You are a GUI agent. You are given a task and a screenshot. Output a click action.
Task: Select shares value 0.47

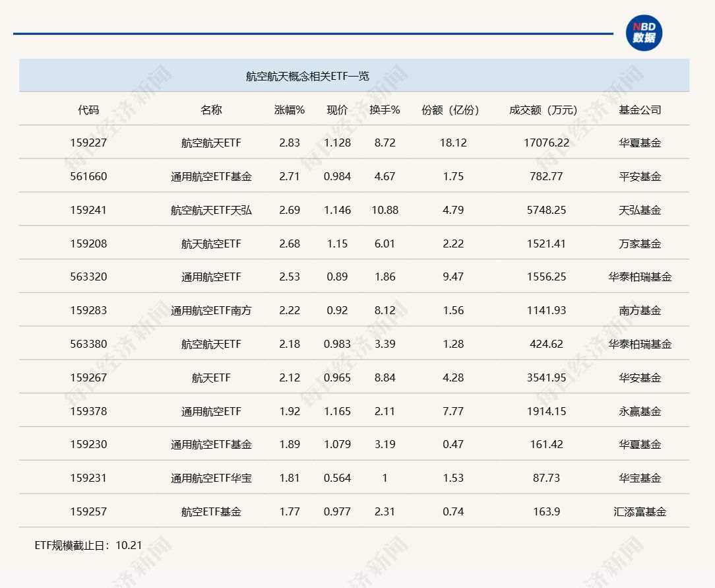[453, 444]
